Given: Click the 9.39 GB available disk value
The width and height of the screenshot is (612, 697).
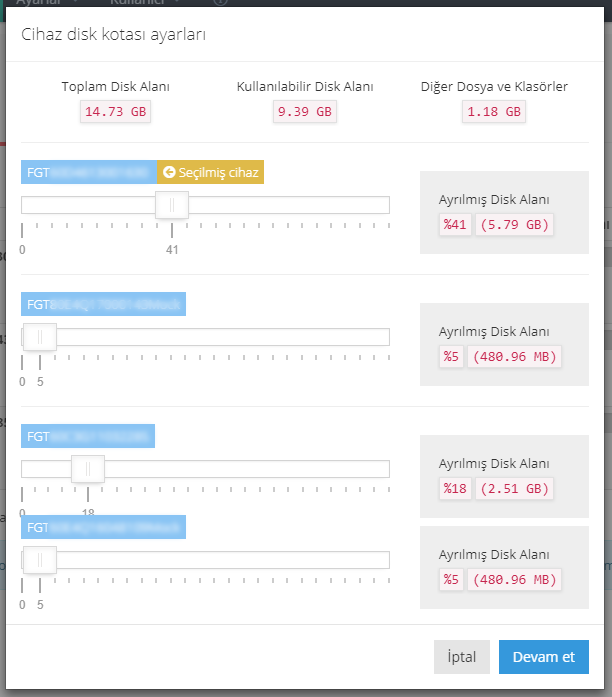Looking at the screenshot, I should pos(304,112).
